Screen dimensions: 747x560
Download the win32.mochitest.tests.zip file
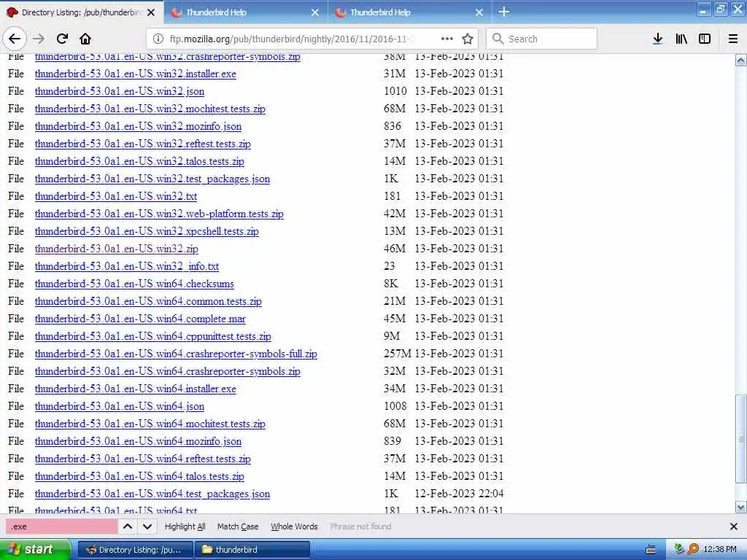pos(150,109)
